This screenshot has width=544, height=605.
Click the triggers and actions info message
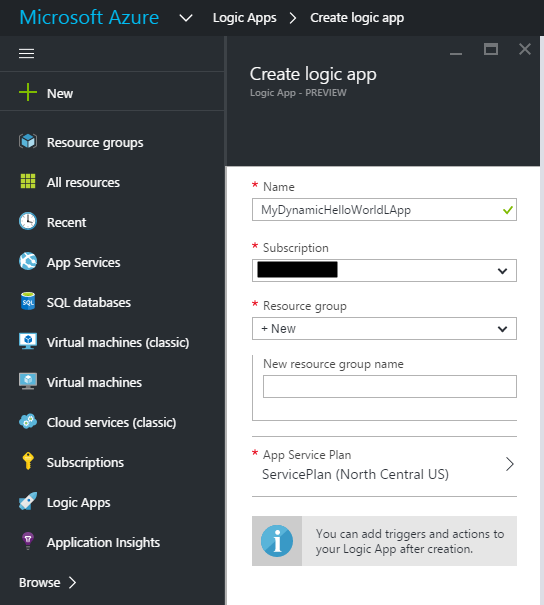410,541
